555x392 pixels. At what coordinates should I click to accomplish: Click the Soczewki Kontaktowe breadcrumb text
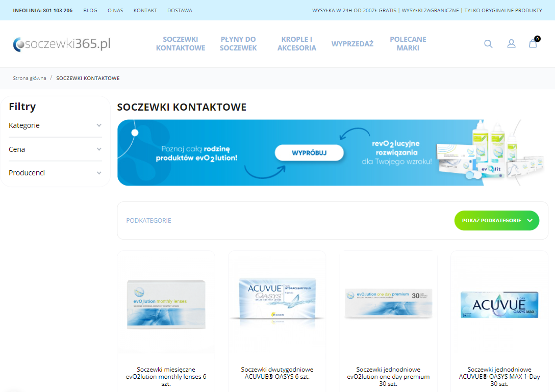click(x=88, y=78)
